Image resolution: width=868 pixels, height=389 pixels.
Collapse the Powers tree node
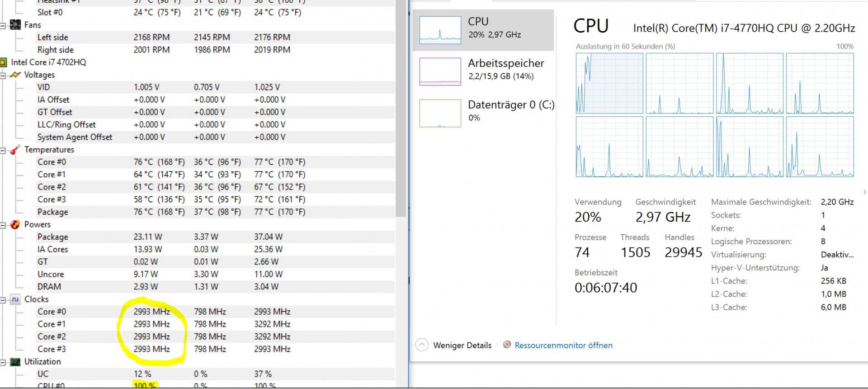pyautogui.click(x=3, y=224)
